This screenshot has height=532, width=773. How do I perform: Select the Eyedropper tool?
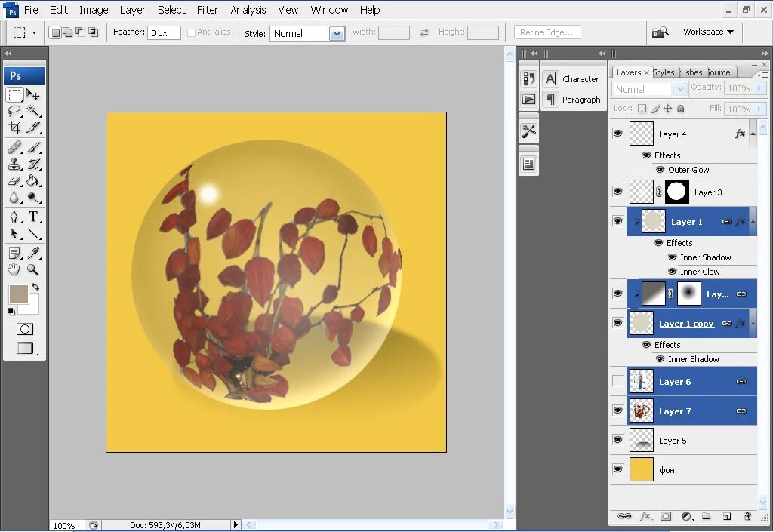coord(33,253)
